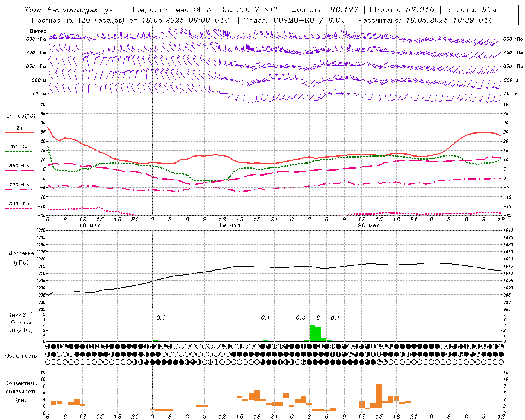
Task: Click the Давление pressure panel label
Action: pyautogui.click(x=21, y=253)
